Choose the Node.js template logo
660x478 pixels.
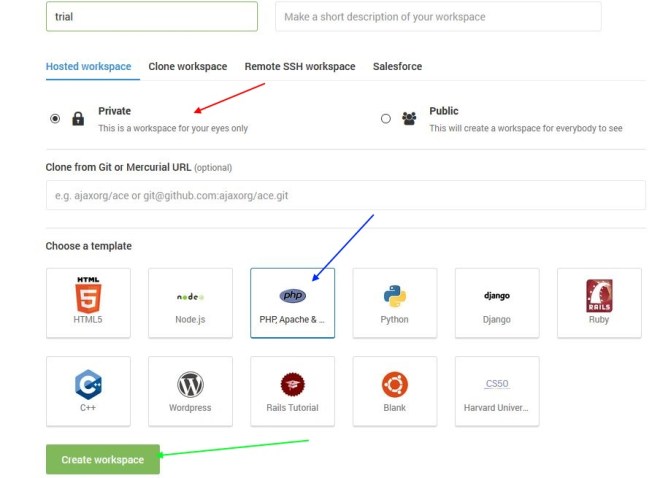[x=190, y=297]
